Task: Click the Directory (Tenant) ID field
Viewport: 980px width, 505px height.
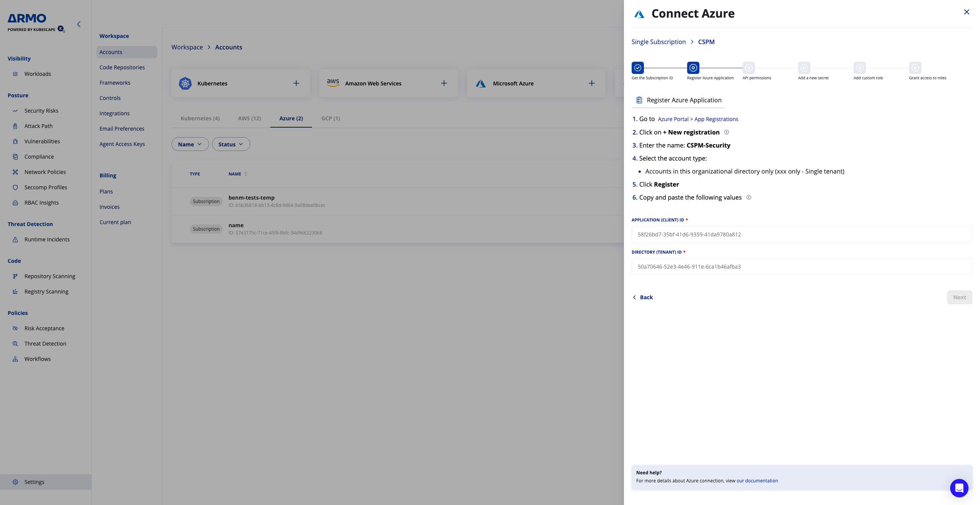Action: click(x=802, y=267)
